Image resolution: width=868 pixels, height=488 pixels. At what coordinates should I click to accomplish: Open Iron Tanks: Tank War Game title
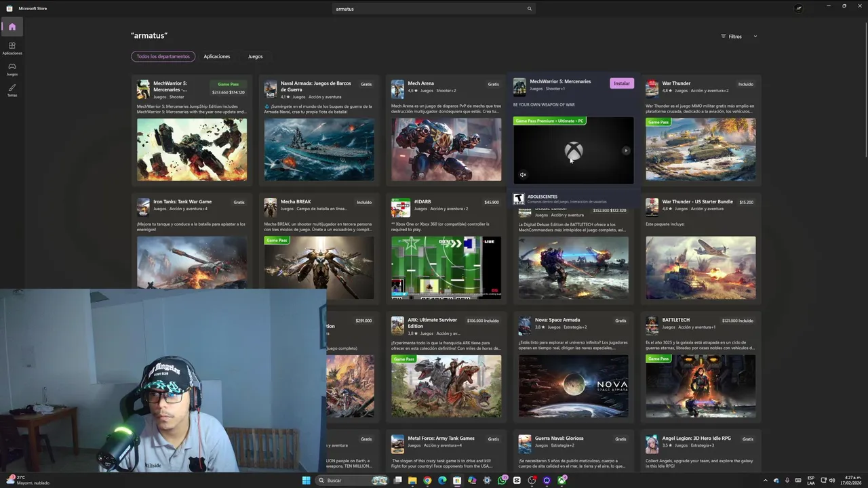point(182,201)
